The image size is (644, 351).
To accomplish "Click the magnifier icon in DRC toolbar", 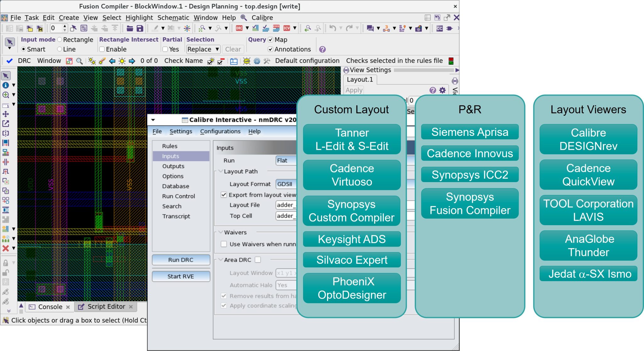I will [80, 61].
